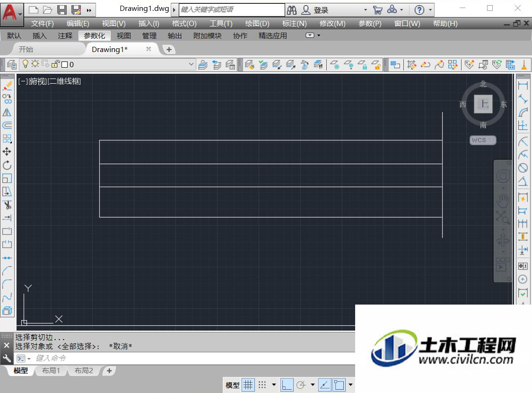The image size is (532, 393).
Task: Select the Linear dimension tool
Action: pos(523,86)
